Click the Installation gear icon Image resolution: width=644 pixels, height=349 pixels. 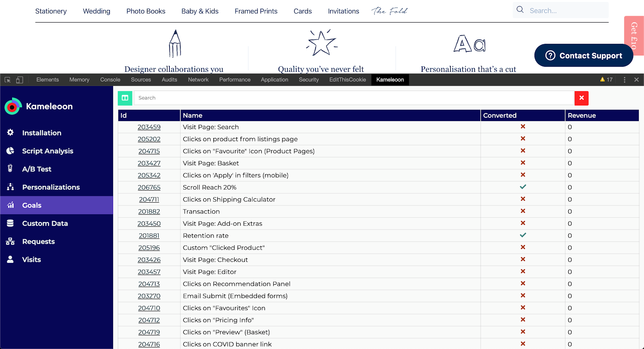[x=10, y=132]
